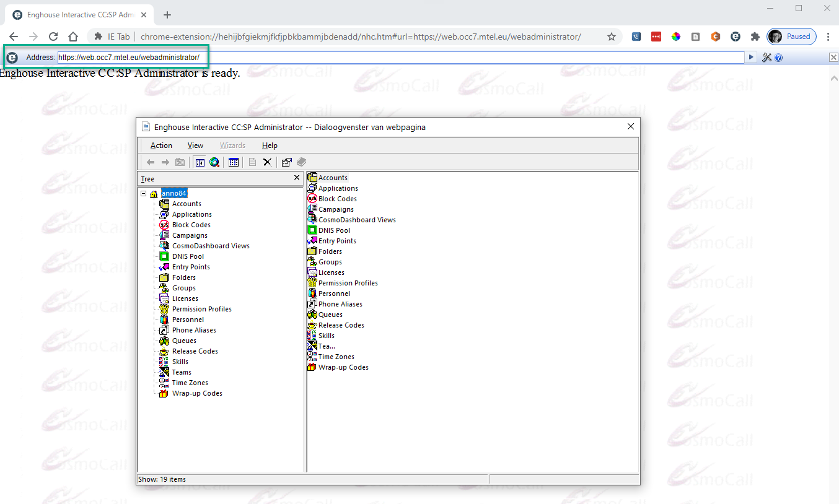Click the IE Tab address input field
The image size is (839, 504).
pyautogui.click(x=397, y=58)
